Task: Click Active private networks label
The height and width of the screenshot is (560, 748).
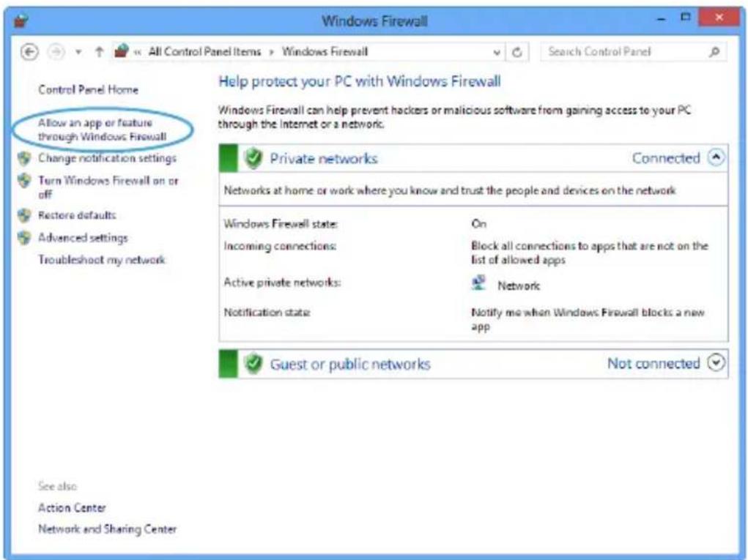Action: click(282, 283)
